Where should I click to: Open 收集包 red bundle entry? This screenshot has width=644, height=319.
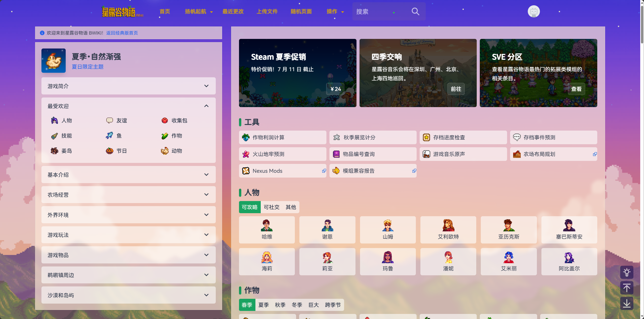(x=174, y=120)
